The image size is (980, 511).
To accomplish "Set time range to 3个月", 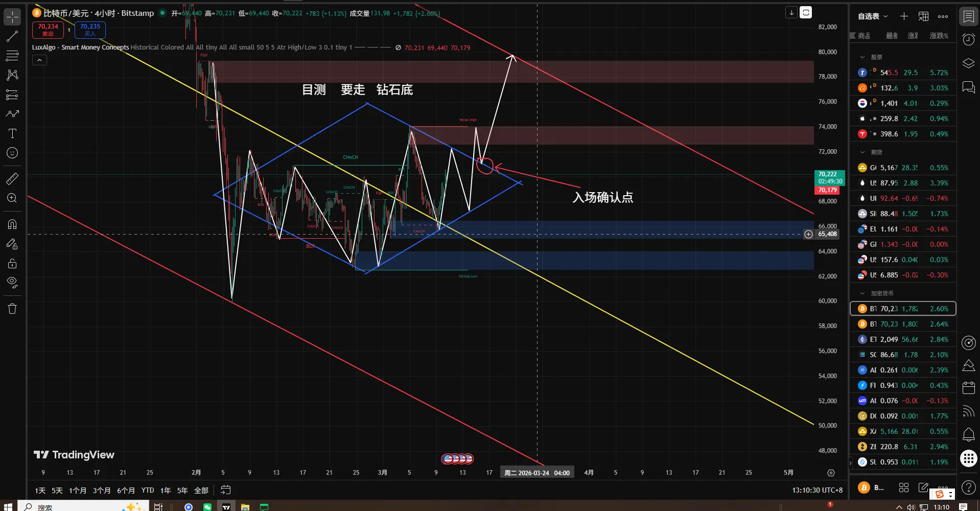I will coord(102,491).
